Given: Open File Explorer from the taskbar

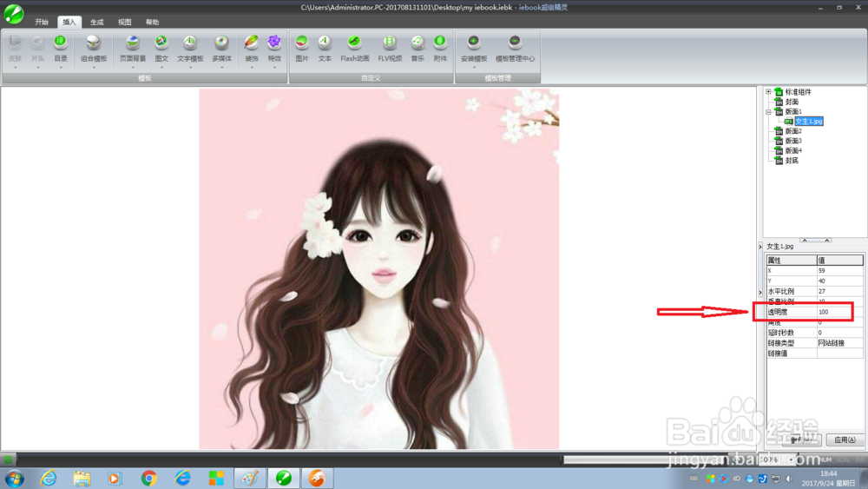Looking at the screenshot, I should [82, 479].
